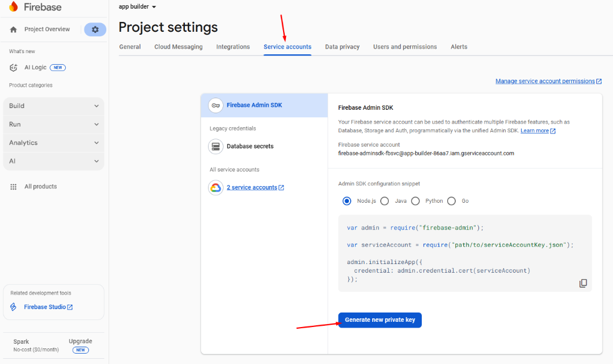613x364 pixels.
Task: Open AI Logic sidebar item
Action: point(35,68)
